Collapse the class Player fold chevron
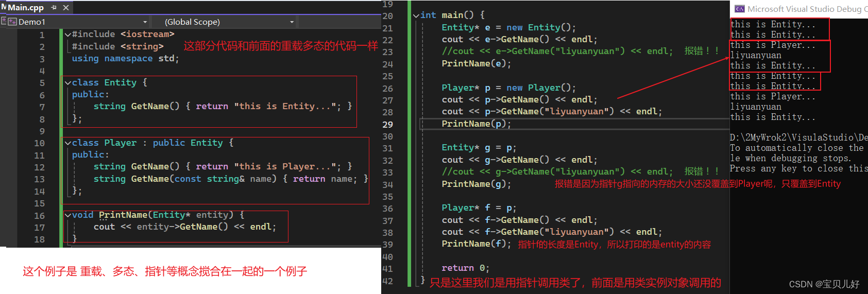The image size is (868, 294). pos(67,143)
